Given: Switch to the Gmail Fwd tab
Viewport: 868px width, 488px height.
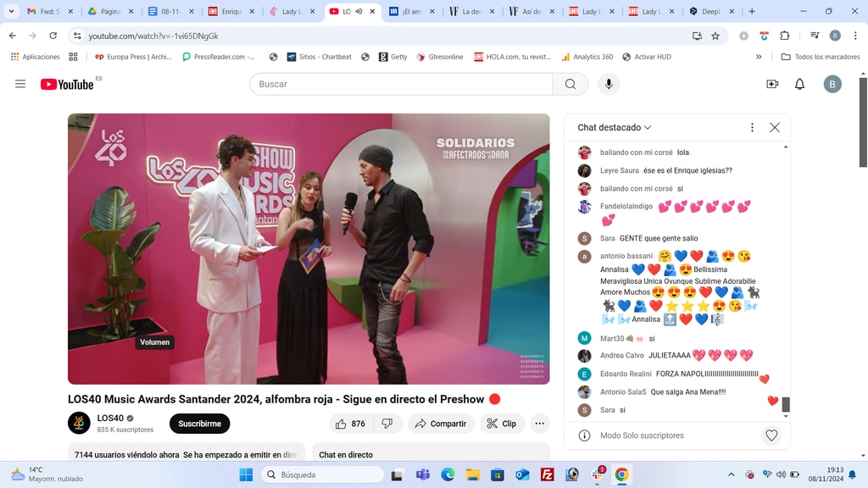Looking at the screenshot, I should coord(50,11).
